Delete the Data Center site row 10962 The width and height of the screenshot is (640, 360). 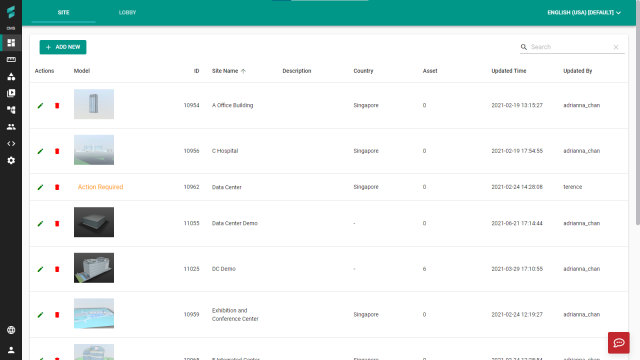tap(57, 187)
